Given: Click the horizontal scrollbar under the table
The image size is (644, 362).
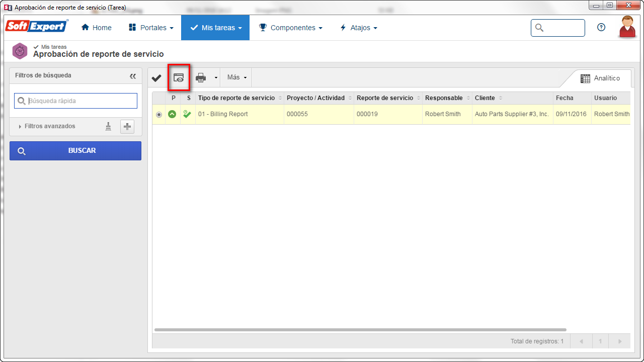Looking at the screenshot, I should pos(360,330).
